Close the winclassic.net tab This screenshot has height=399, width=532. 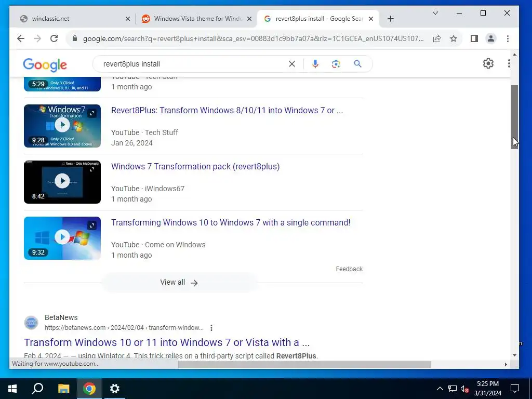point(128,19)
